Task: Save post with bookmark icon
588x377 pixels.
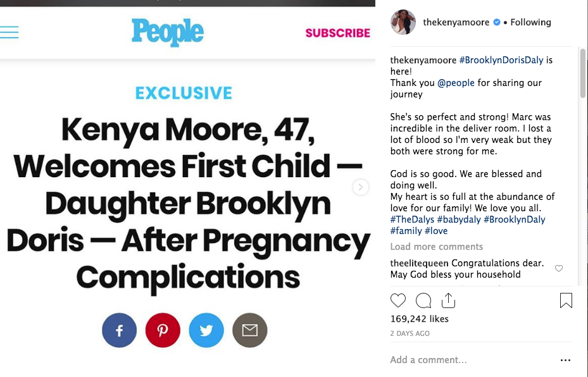Action: coord(566,300)
